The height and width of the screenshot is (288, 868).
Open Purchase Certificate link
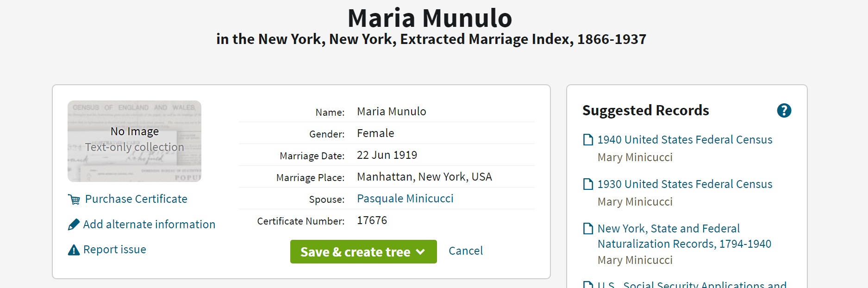(136, 199)
